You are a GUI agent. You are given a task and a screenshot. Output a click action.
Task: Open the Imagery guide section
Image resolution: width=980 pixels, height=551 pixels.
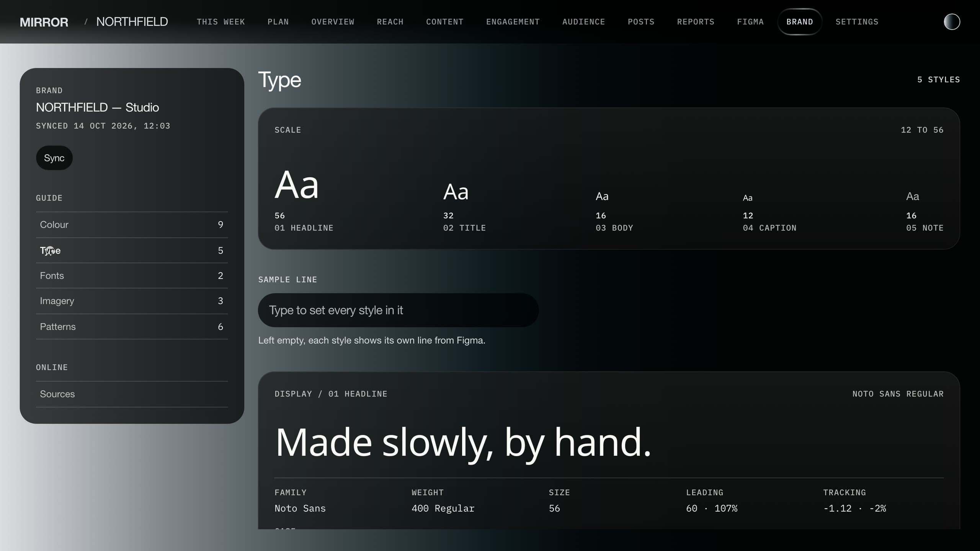[132, 301]
